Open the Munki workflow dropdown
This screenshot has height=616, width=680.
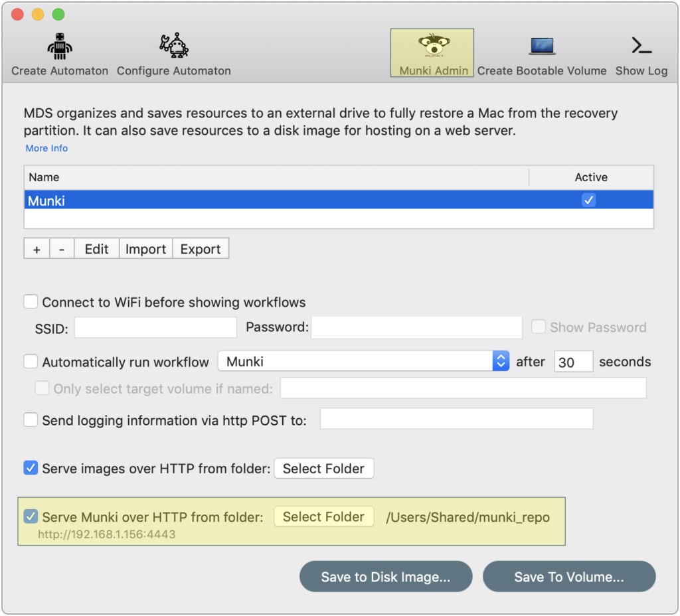(363, 361)
